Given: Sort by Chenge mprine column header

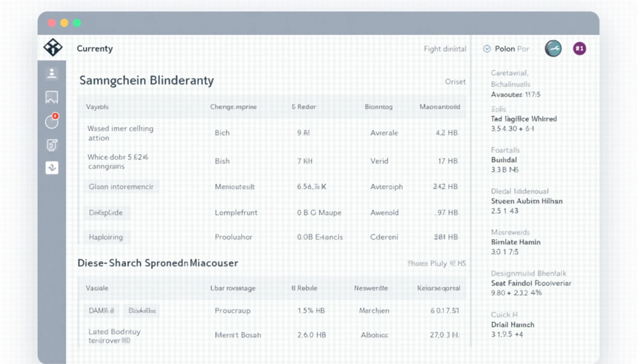Looking at the screenshot, I should pyautogui.click(x=233, y=107).
